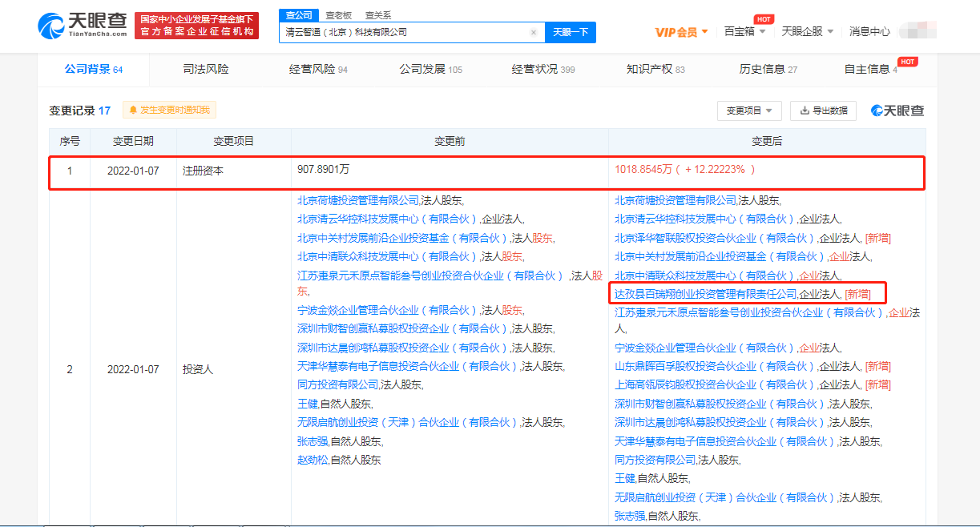Open 消息中心 message center
The height and width of the screenshot is (527, 980).
[869, 32]
